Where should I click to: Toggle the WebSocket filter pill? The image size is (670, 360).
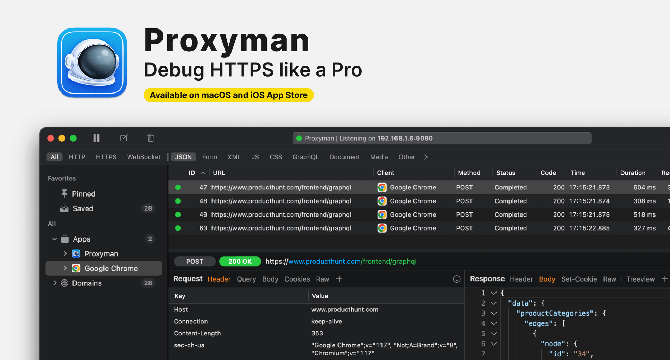tap(144, 157)
